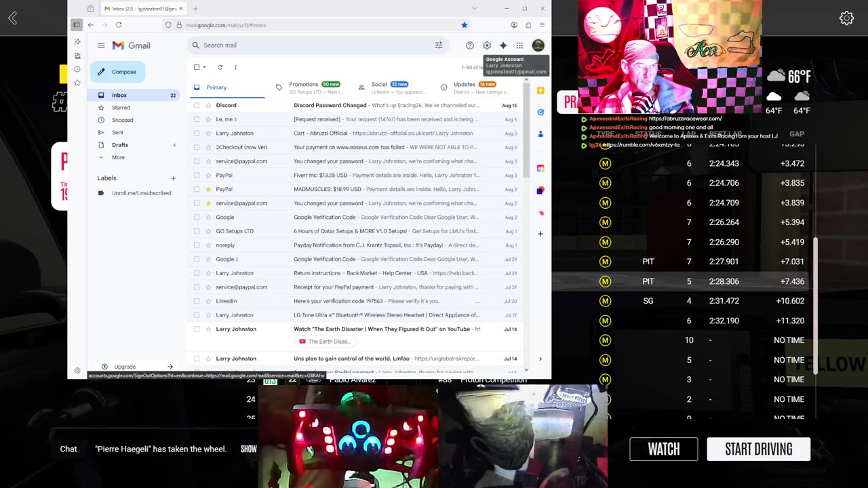Star the Discord Password Changed email
The height and width of the screenshot is (488, 868).
coord(208,106)
